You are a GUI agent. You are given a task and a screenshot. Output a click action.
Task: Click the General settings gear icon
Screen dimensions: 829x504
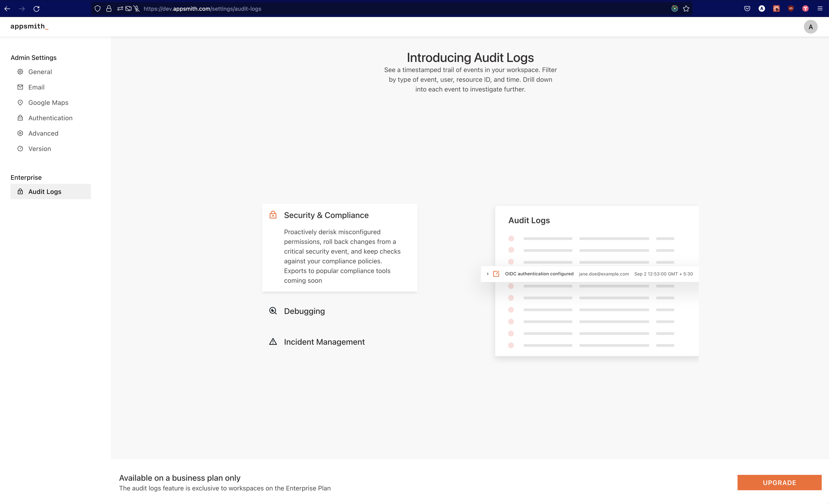[x=20, y=72]
